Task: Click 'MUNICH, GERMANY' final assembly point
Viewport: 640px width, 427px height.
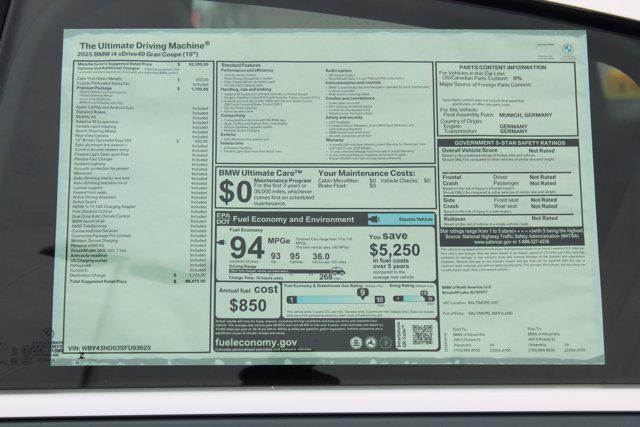Action: click(525, 115)
